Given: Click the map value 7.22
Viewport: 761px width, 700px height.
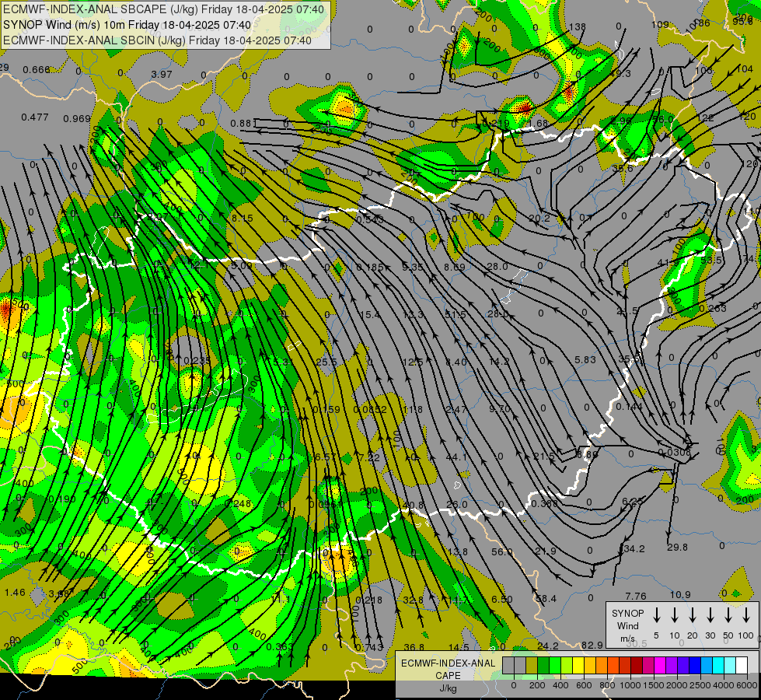Looking at the screenshot, I should pyautogui.click(x=369, y=457).
